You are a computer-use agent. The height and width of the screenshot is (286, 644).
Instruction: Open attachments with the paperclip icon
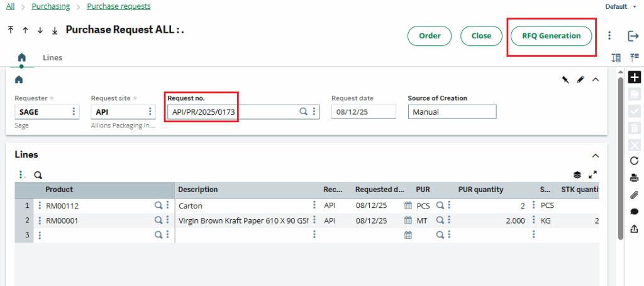(635, 195)
